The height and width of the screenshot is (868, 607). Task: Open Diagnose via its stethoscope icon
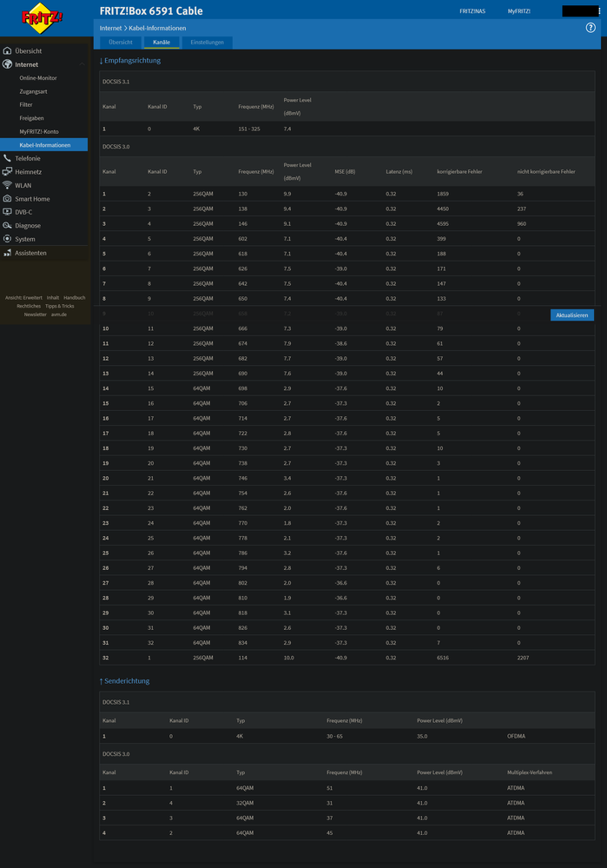click(x=7, y=225)
